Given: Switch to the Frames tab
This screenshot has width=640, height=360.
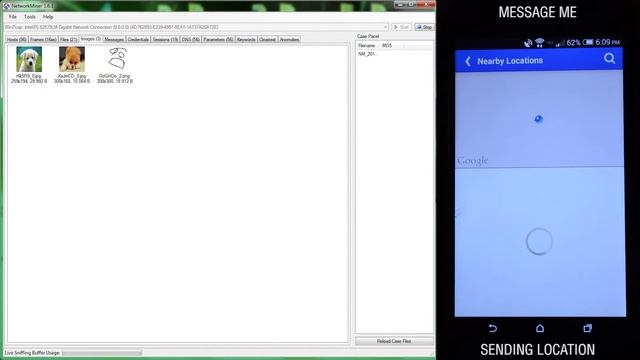Looking at the screenshot, I should pyautogui.click(x=43, y=40).
